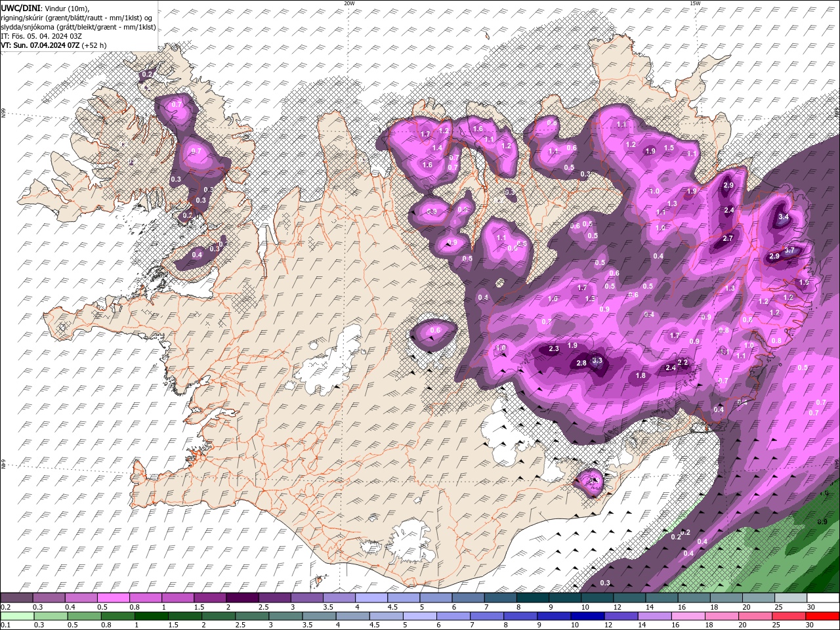Select the dark teal 8 snow scale swatch
The width and height of the screenshot is (840, 630).
click(532, 598)
